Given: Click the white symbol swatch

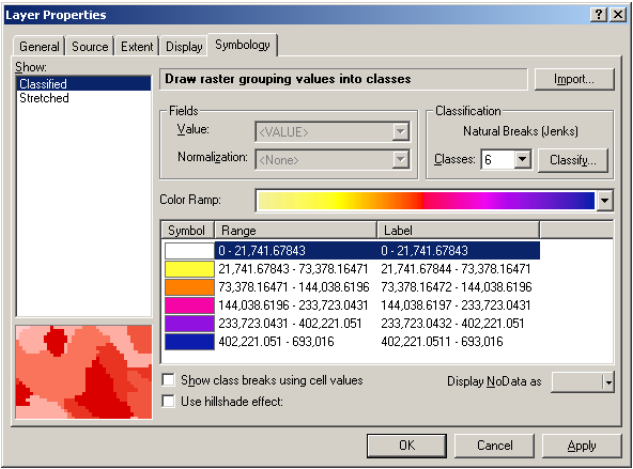Looking at the screenshot, I should tap(189, 251).
